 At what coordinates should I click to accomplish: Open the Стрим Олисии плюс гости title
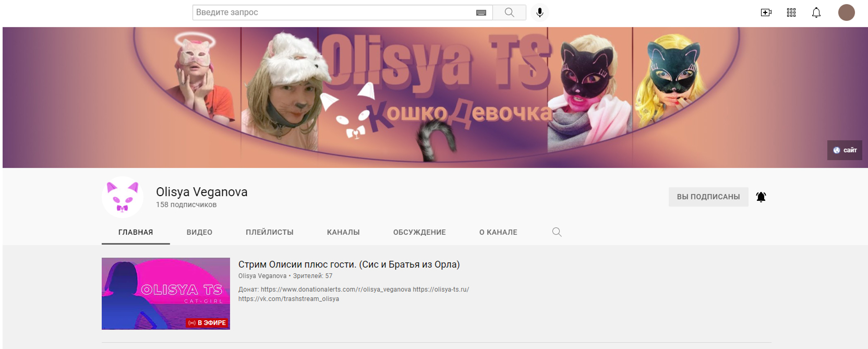pos(349,264)
